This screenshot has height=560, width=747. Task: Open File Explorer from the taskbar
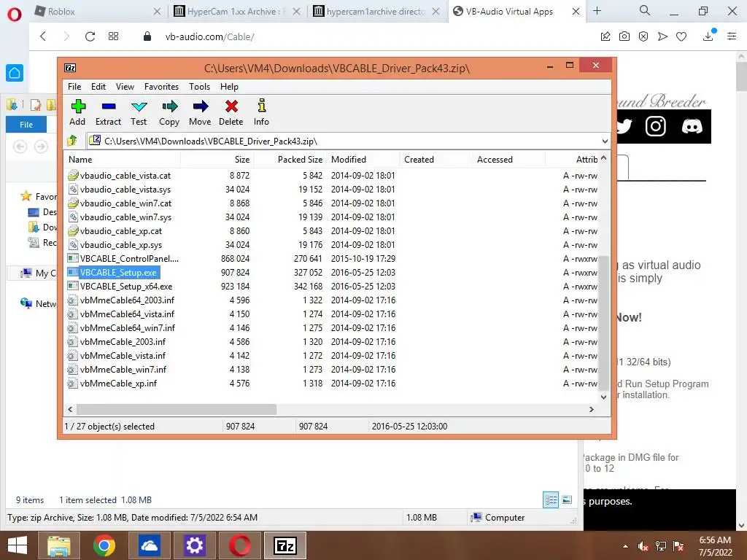pos(59,545)
